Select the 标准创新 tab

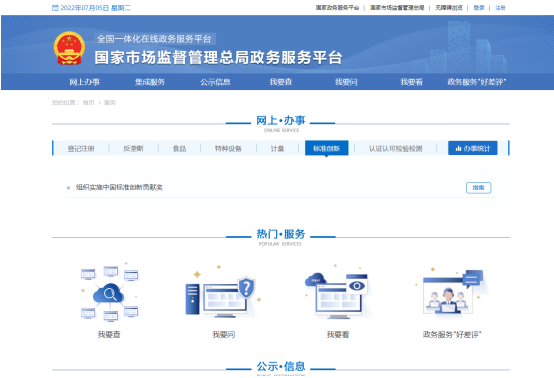(326, 148)
